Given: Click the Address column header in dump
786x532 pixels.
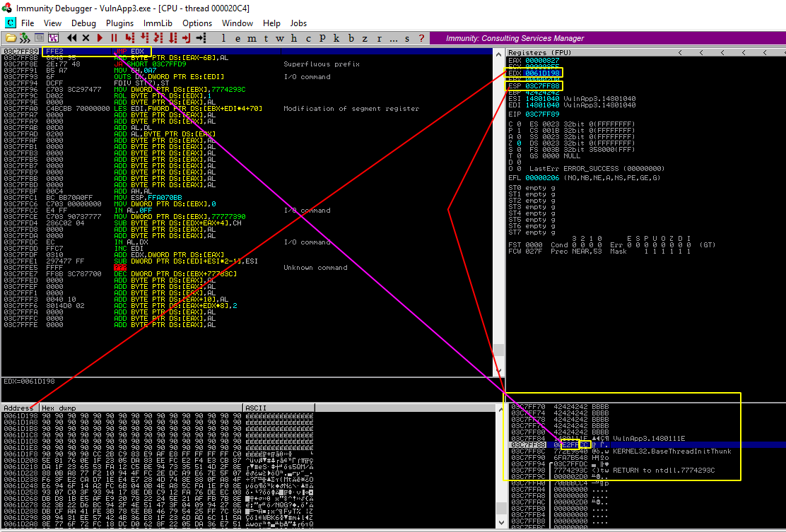Looking at the screenshot, I should click(20, 408).
